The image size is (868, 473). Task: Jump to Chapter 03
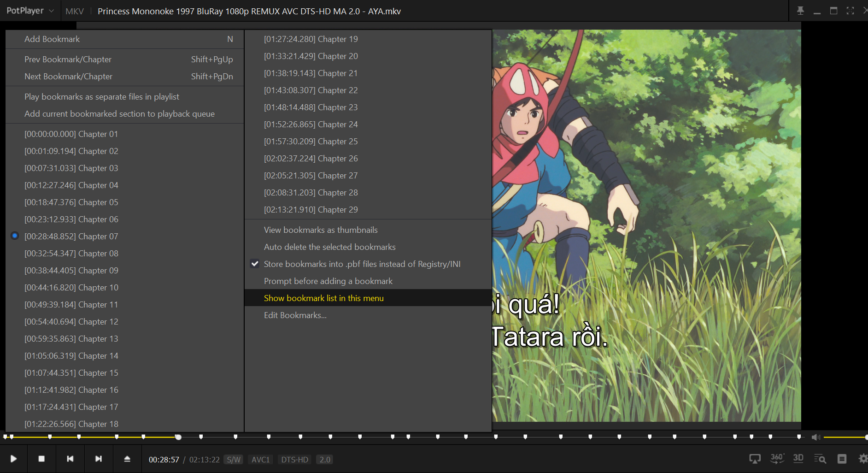pos(124,168)
